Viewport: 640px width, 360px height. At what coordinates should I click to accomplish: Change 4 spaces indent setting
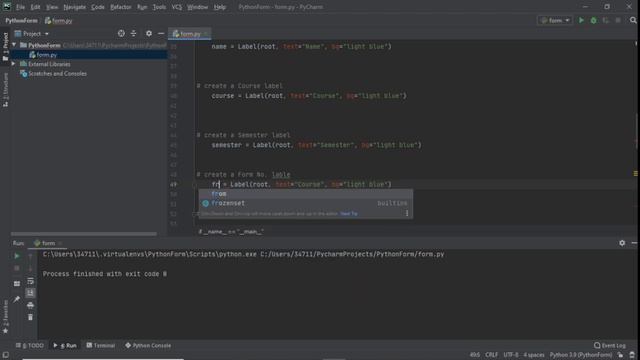point(534,355)
